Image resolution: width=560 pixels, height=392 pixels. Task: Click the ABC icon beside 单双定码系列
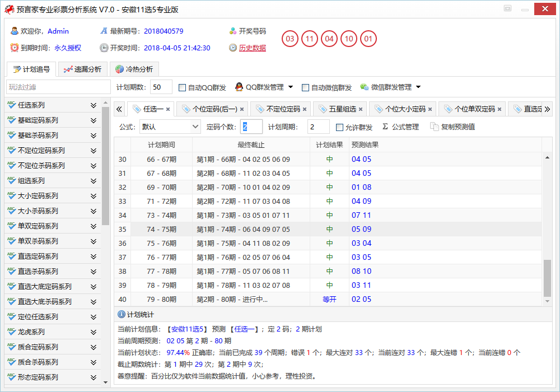pos(11,226)
